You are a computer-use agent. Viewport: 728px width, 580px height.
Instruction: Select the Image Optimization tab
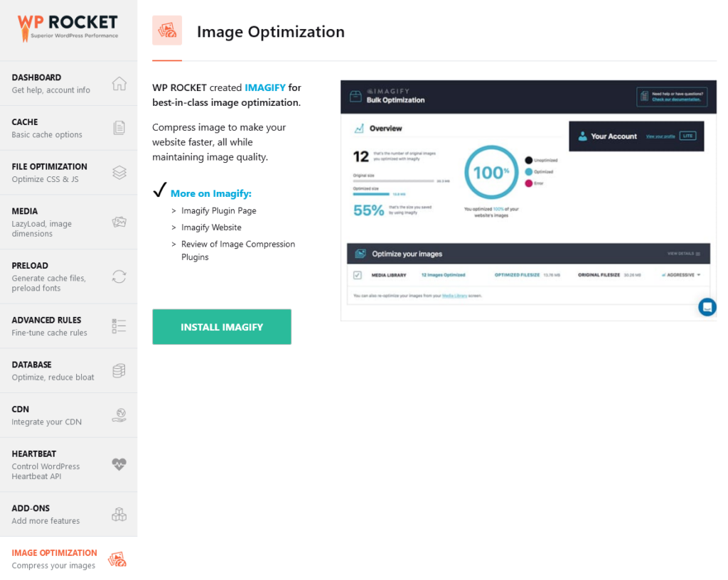[69, 559]
